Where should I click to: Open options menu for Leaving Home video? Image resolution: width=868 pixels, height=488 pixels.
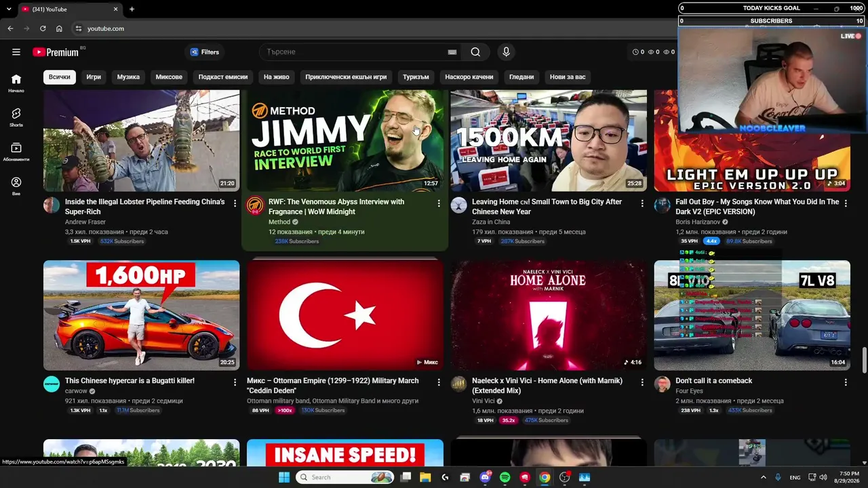click(642, 203)
